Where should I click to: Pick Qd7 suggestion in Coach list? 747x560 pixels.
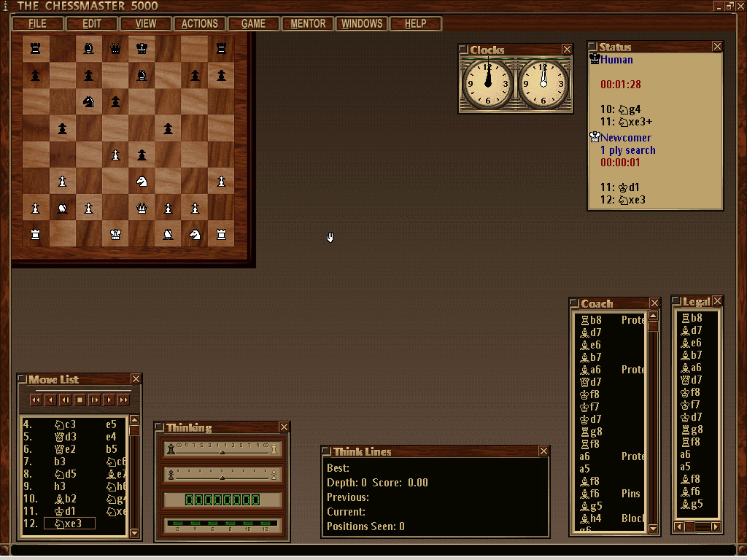[x=591, y=382]
